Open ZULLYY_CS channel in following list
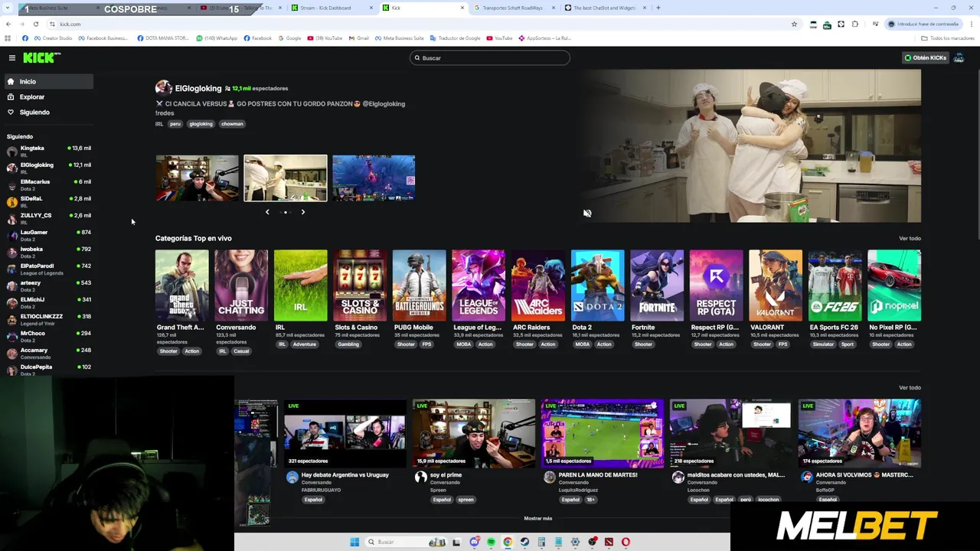This screenshot has width=980, height=551. [x=47, y=218]
